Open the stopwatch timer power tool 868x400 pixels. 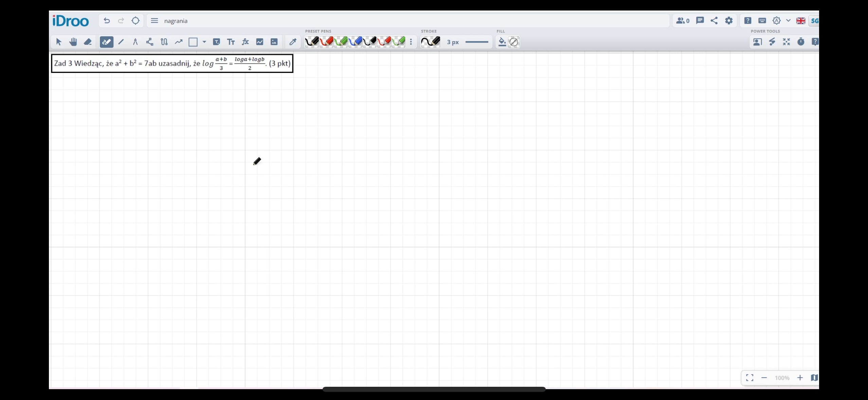pyautogui.click(x=801, y=42)
